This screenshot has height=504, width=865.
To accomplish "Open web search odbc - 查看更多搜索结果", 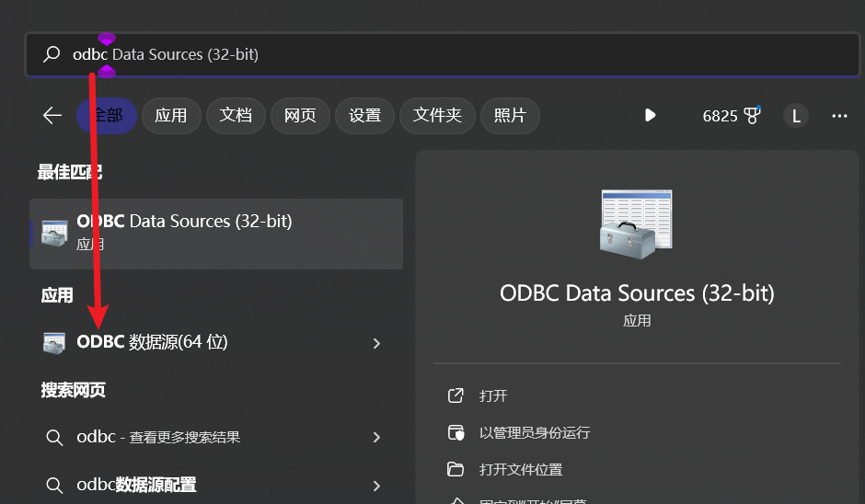I will (216, 437).
